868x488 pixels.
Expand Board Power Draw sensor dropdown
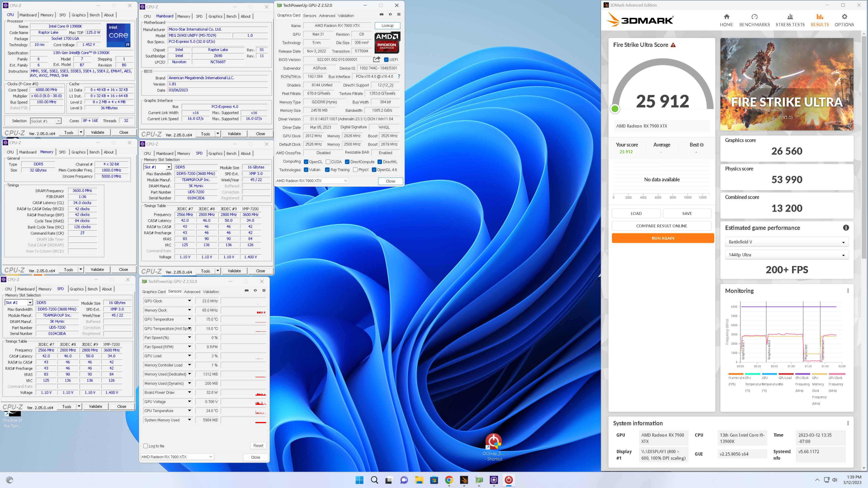pos(189,392)
